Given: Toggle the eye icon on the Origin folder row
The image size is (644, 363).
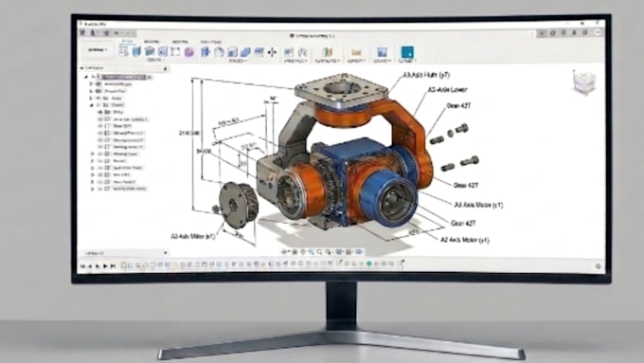Looking at the screenshot, I should (98, 99).
